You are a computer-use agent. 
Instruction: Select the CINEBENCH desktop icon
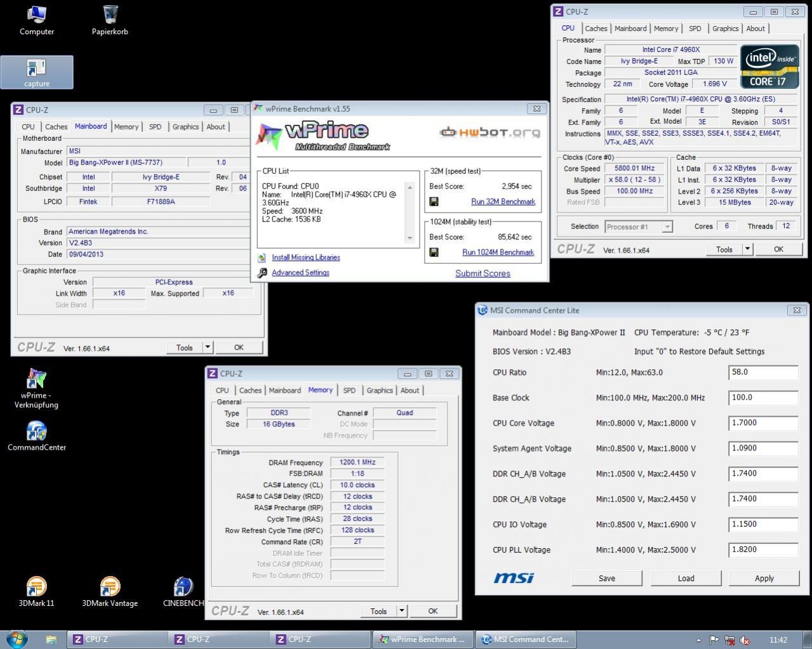pos(183,592)
